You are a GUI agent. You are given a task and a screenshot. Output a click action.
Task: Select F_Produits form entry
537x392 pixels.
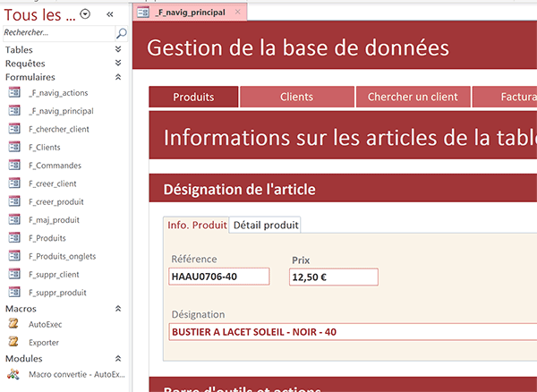tap(47, 238)
